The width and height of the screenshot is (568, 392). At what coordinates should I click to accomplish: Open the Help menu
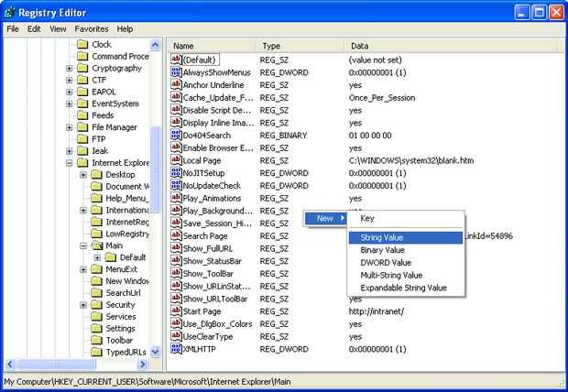pos(125,29)
